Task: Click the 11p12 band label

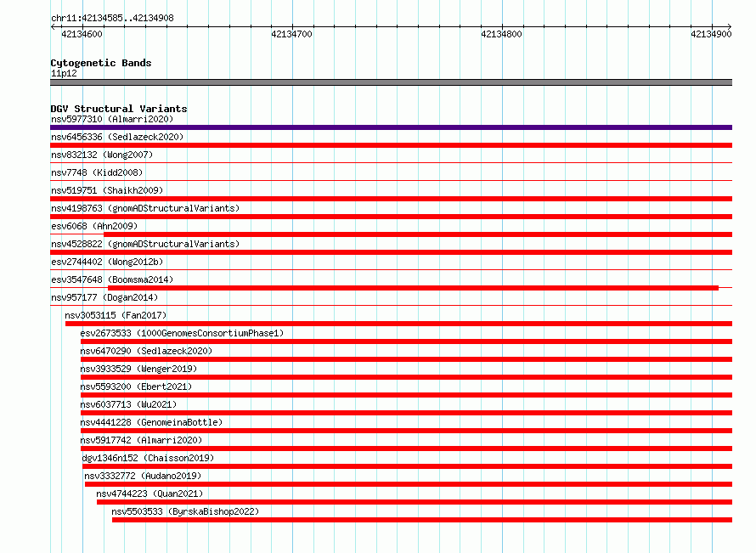Action: tap(64, 73)
